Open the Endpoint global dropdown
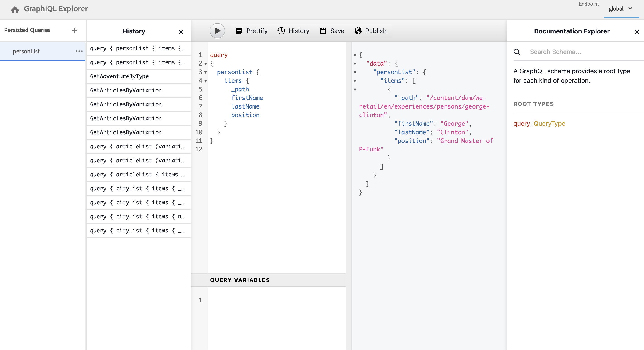644x350 pixels. [621, 9]
